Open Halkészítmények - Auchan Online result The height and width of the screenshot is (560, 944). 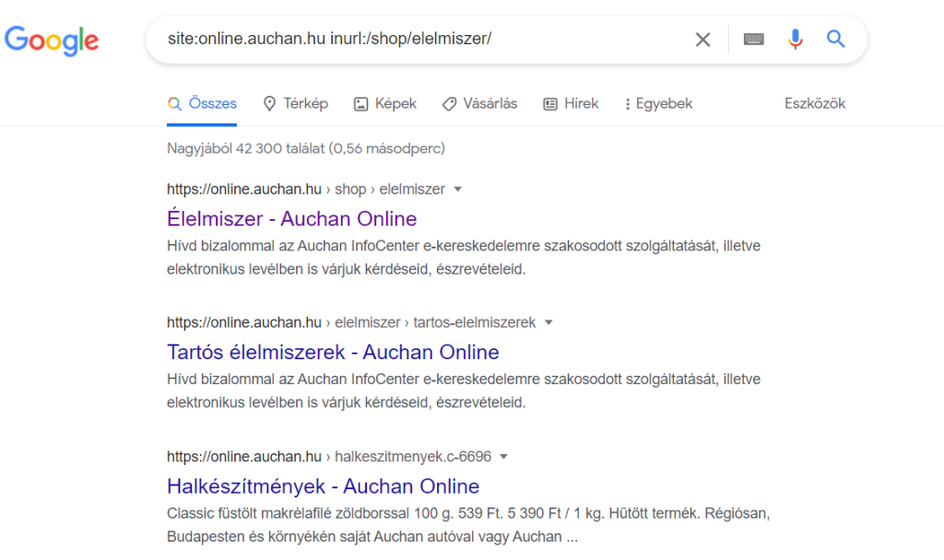(324, 486)
